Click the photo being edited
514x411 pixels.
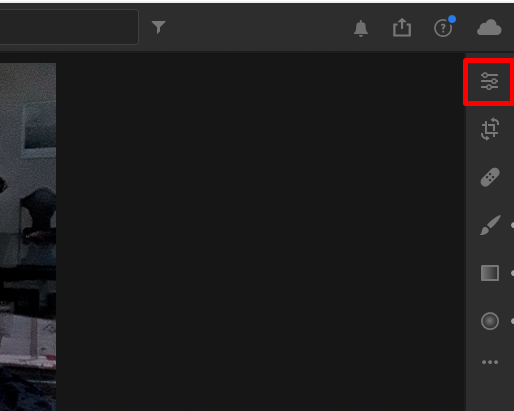point(28,237)
